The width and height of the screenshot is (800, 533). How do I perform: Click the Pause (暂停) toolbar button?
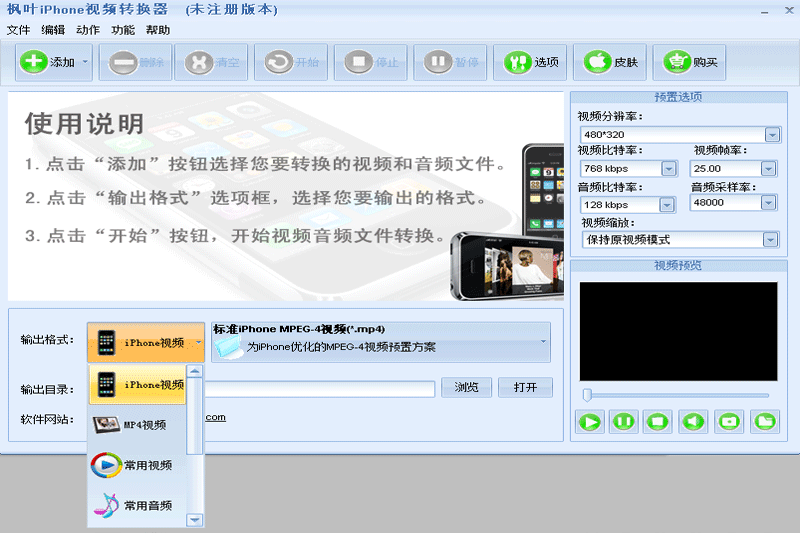click(x=450, y=62)
